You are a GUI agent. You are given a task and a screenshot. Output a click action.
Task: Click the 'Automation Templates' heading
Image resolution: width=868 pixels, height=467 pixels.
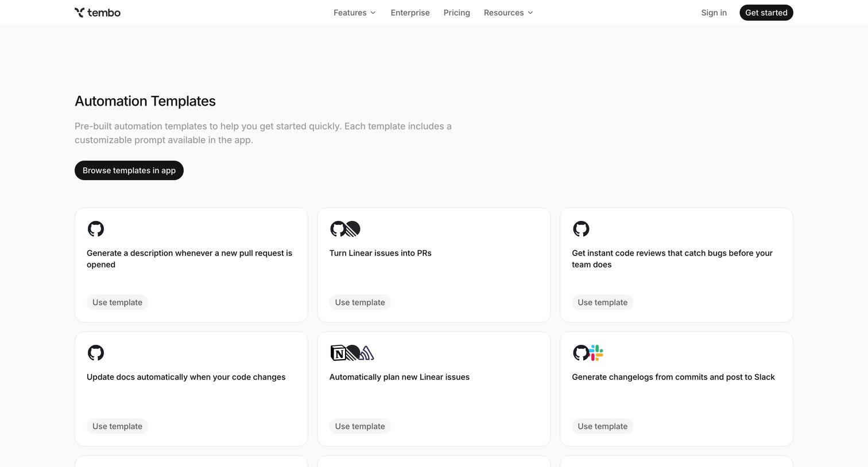point(145,101)
